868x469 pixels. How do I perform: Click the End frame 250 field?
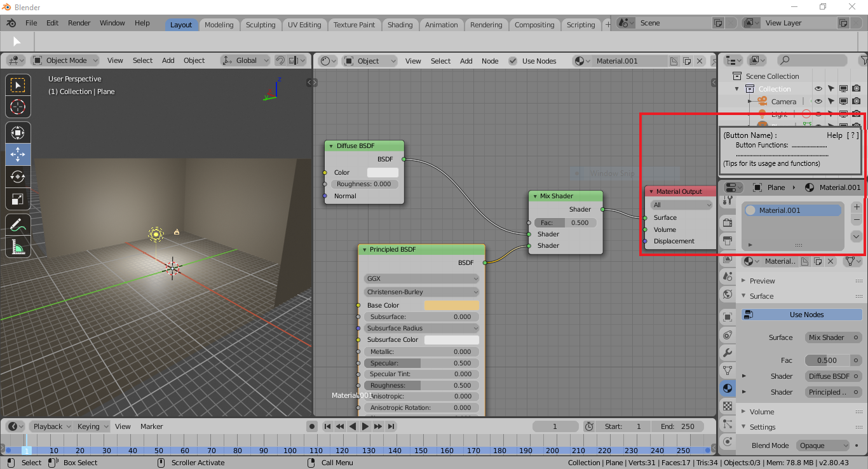(x=679, y=426)
